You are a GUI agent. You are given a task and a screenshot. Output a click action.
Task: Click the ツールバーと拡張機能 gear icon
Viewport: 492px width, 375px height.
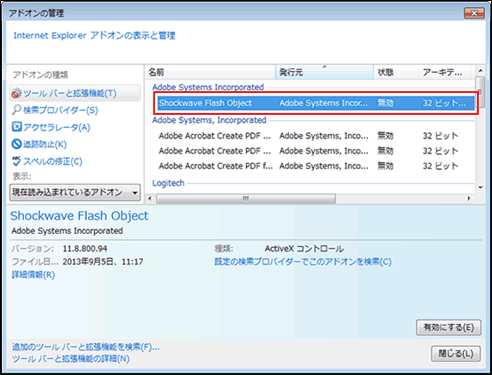[x=17, y=93]
